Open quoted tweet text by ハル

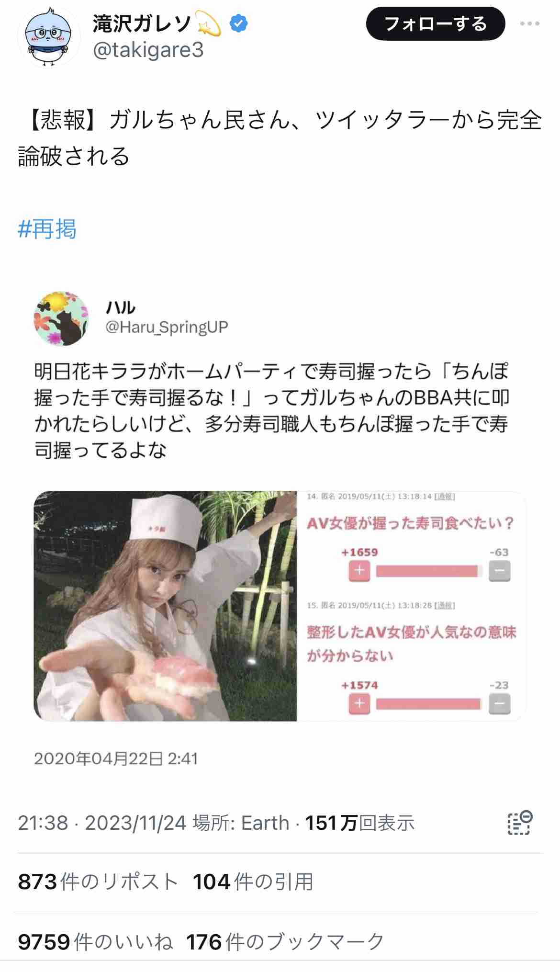pos(272,411)
